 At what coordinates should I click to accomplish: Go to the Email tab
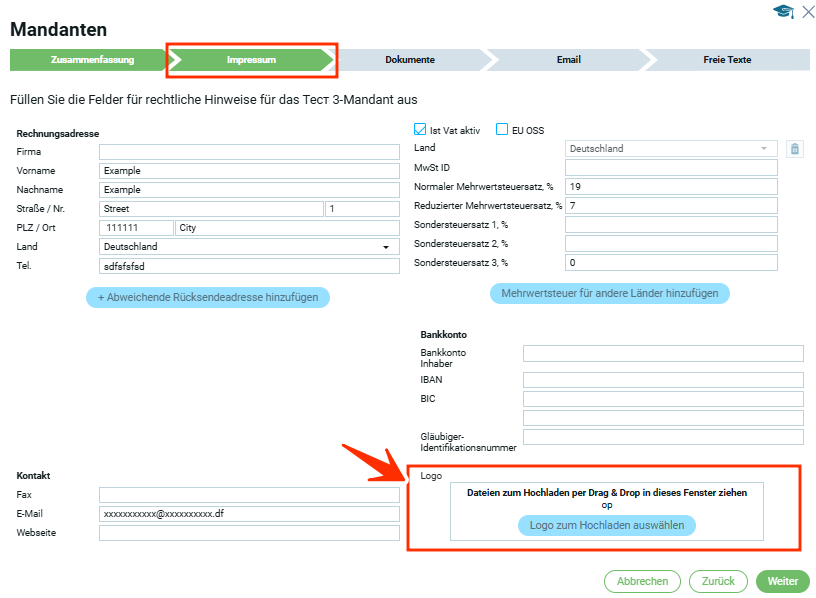coord(568,60)
